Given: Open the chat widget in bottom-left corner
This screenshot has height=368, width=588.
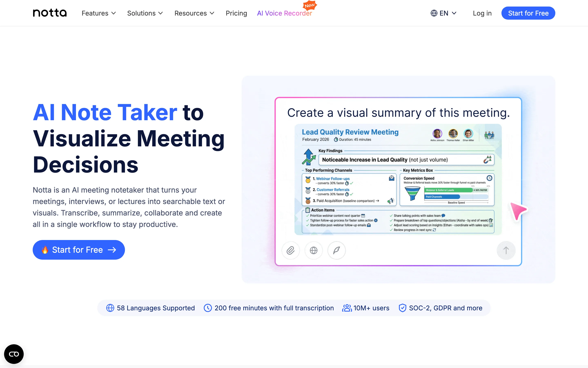Looking at the screenshot, I should pos(14,354).
